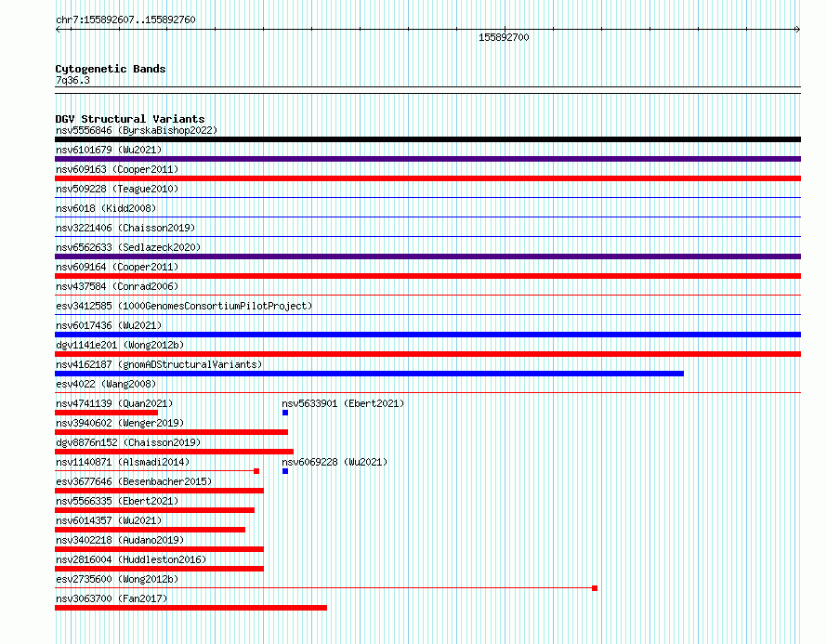Viewport: 827px width, 644px height.
Task: Click the thick blue nsv6017436 bar
Action: click(x=427, y=335)
